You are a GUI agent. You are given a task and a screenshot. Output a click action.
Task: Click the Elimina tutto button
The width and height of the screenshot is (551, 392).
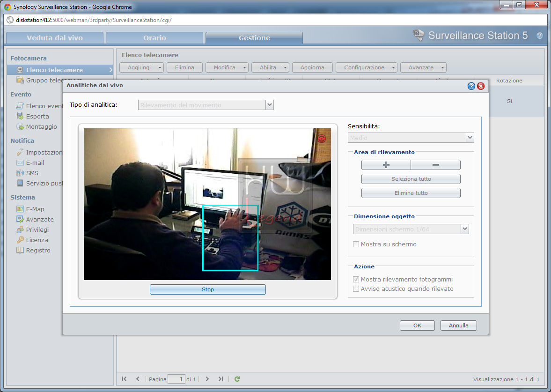tap(411, 193)
